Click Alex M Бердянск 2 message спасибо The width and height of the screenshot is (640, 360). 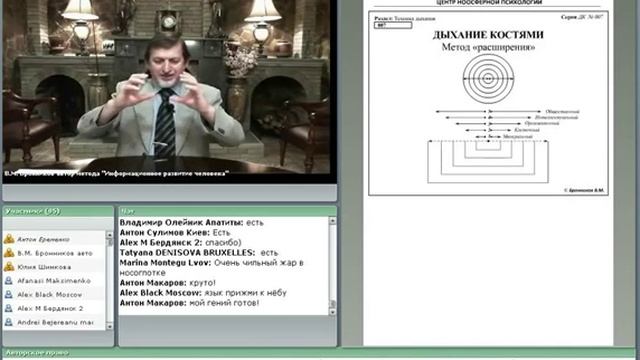click(x=180, y=242)
